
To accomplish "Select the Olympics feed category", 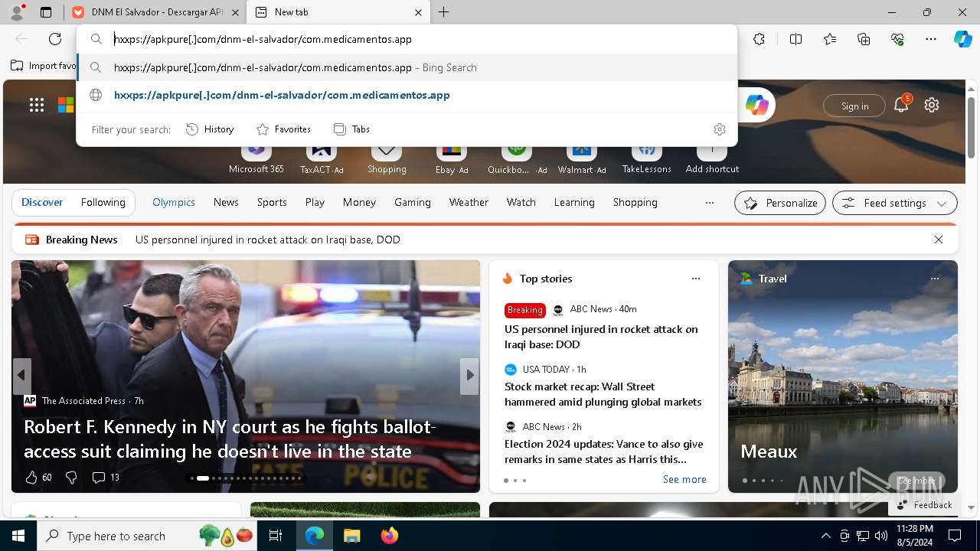I will click(x=174, y=203).
